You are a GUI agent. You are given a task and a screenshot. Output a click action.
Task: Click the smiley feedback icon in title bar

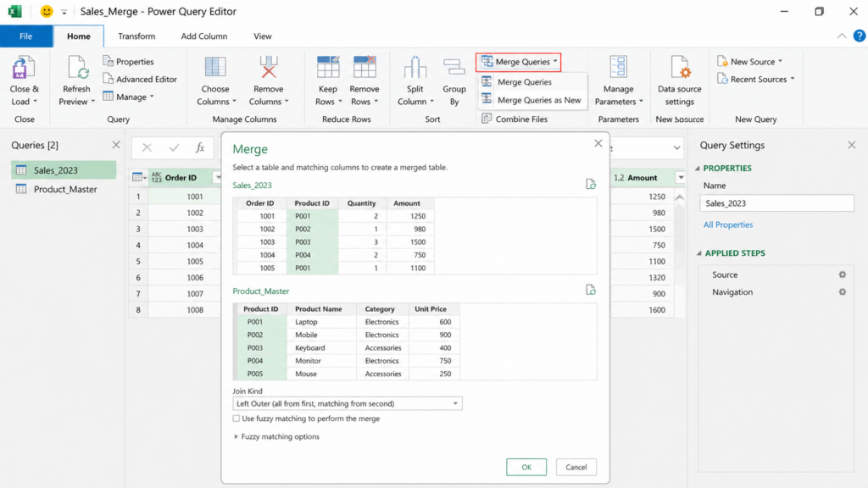[47, 11]
